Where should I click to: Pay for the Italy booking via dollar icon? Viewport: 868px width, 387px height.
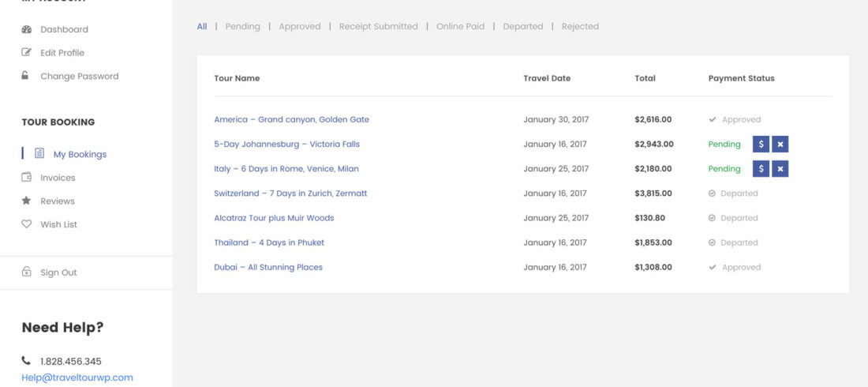pyautogui.click(x=761, y=169)
